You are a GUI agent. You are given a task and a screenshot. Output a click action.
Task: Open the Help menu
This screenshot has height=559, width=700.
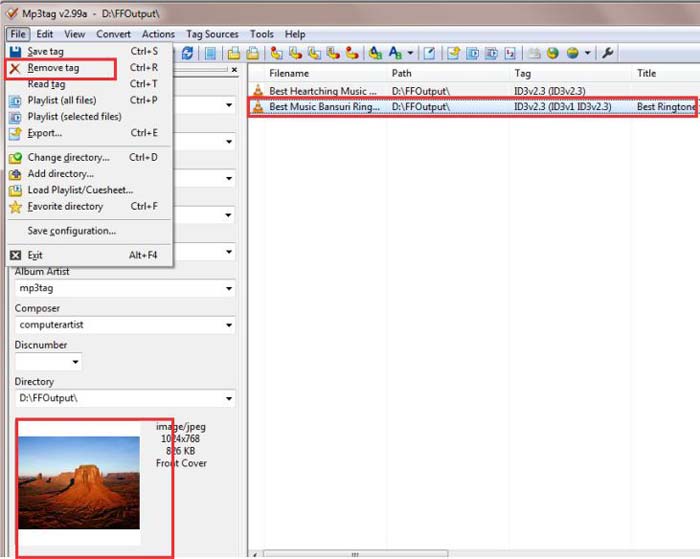point(295,34)
